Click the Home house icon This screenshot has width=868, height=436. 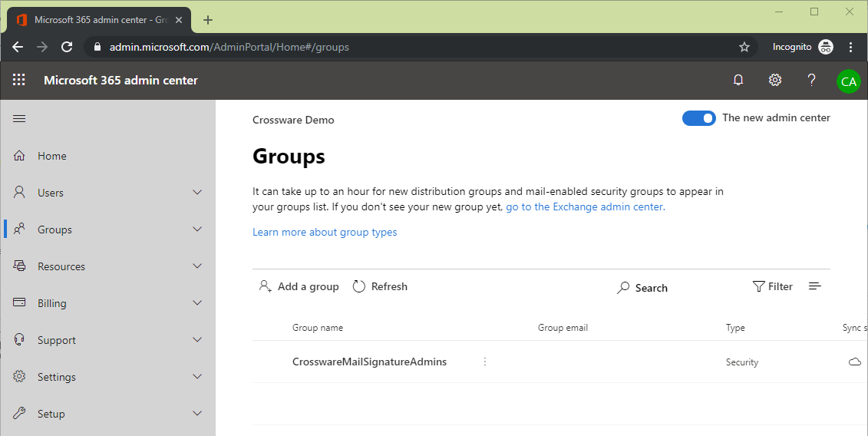click(x=19, y=156)
